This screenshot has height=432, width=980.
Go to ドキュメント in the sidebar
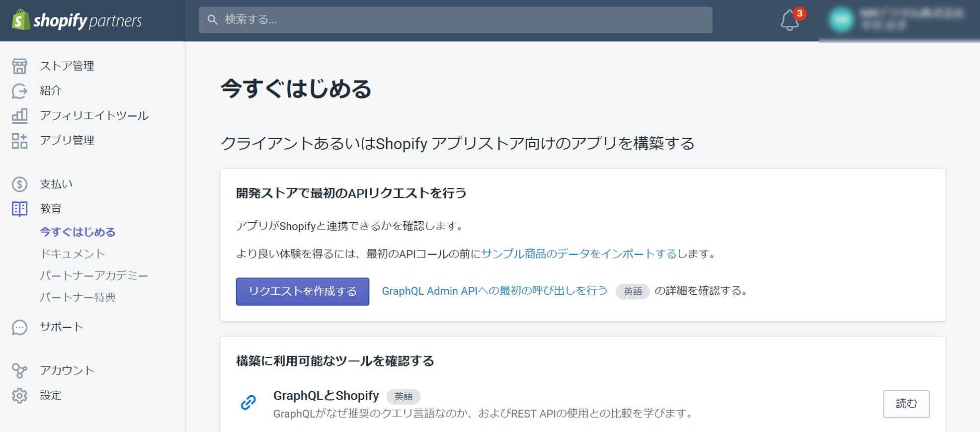(x=73, y=254)
